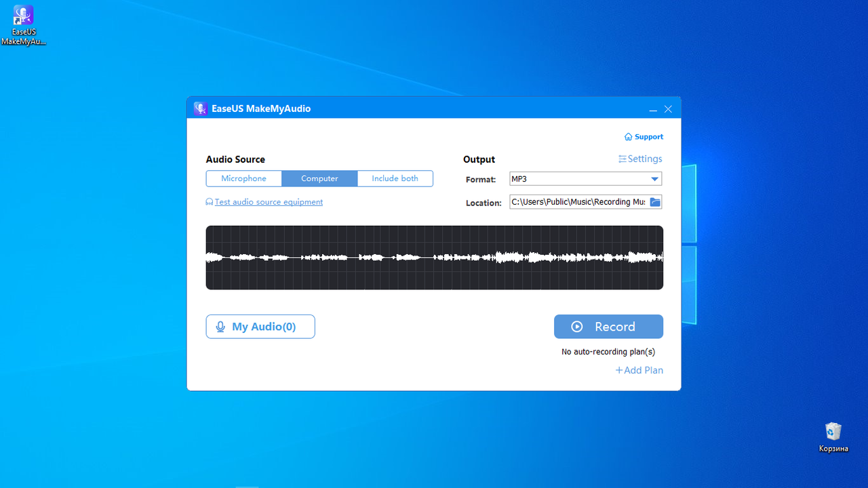
Task: Click the 'Output' heading
Action: [x=479, y=159]
